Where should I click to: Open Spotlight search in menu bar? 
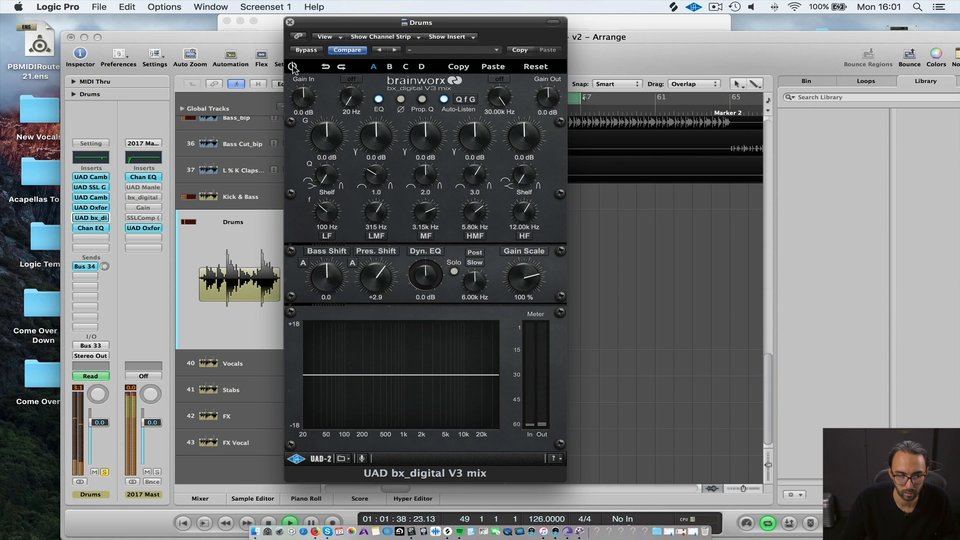tap(917, 7)
